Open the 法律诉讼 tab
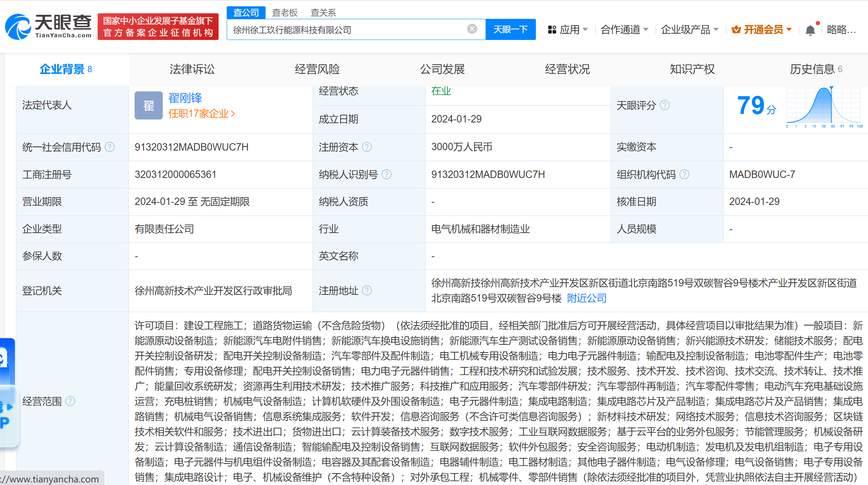Viewport: 868px width, 485px height. 192,69
